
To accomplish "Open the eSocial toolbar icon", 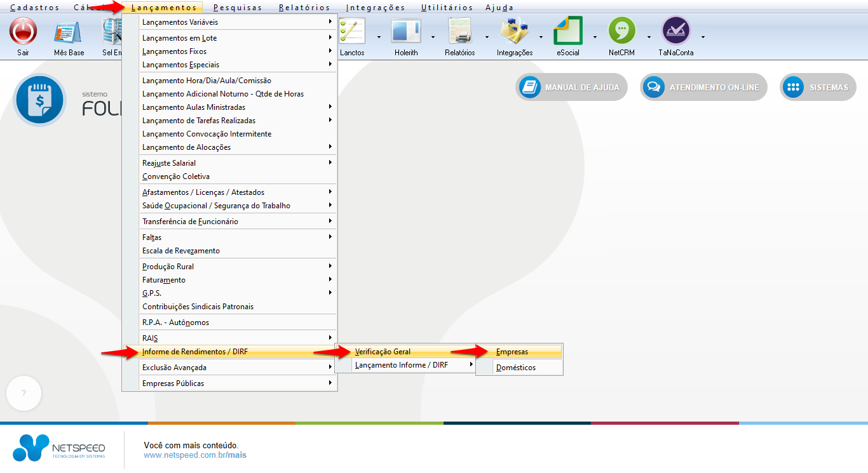I will 567,31.
